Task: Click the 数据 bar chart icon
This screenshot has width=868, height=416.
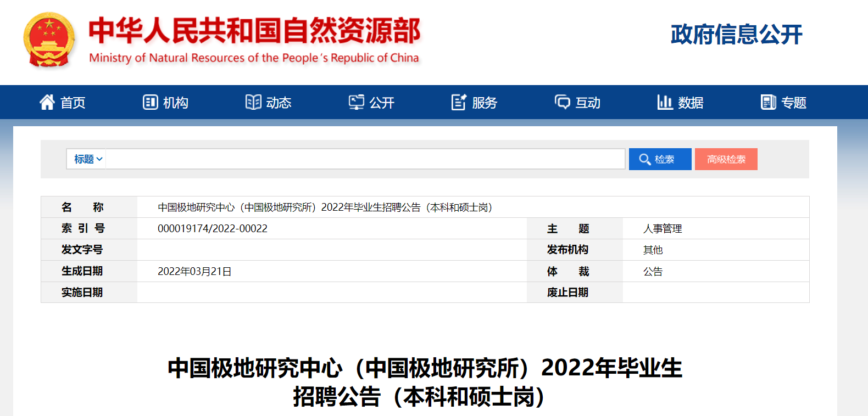Action: 665,102
